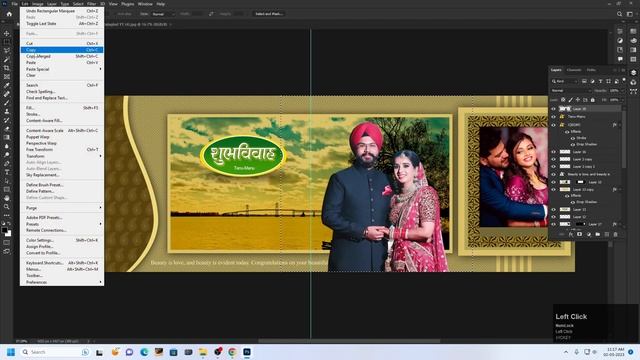Open the layer blend mode dropdown

pyautogui.click(x=571, y=91)
